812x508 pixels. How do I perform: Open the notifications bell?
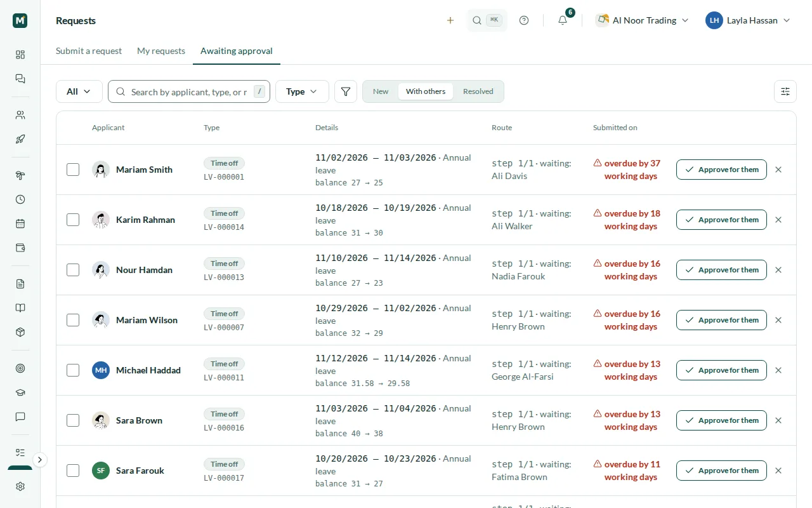pos(563,20)
